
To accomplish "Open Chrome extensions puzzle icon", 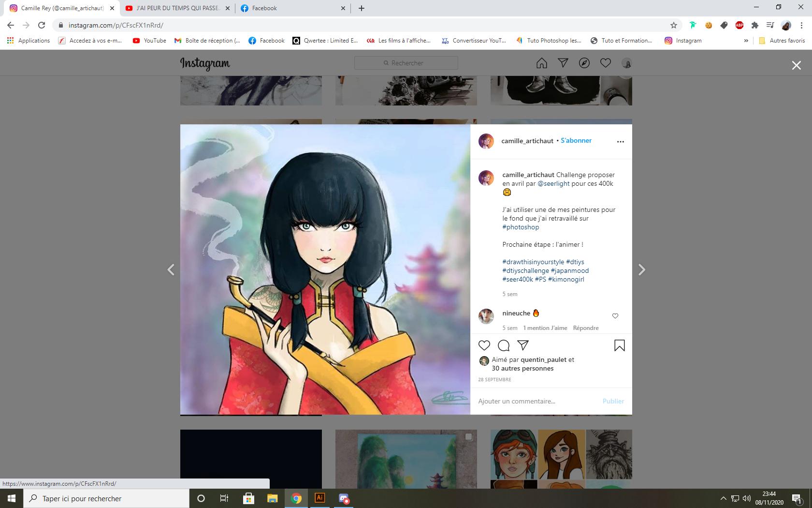I will tap(755, 25).
